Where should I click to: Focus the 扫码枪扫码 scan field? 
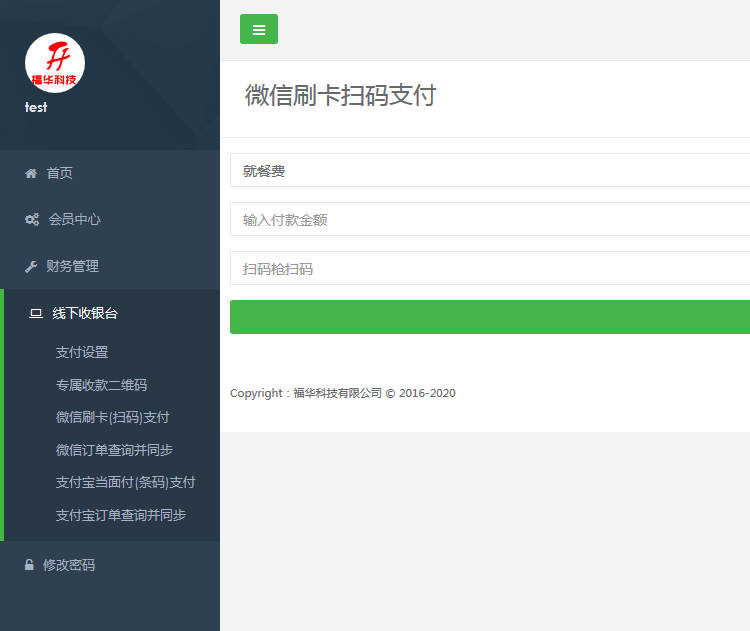click(490, 268)
